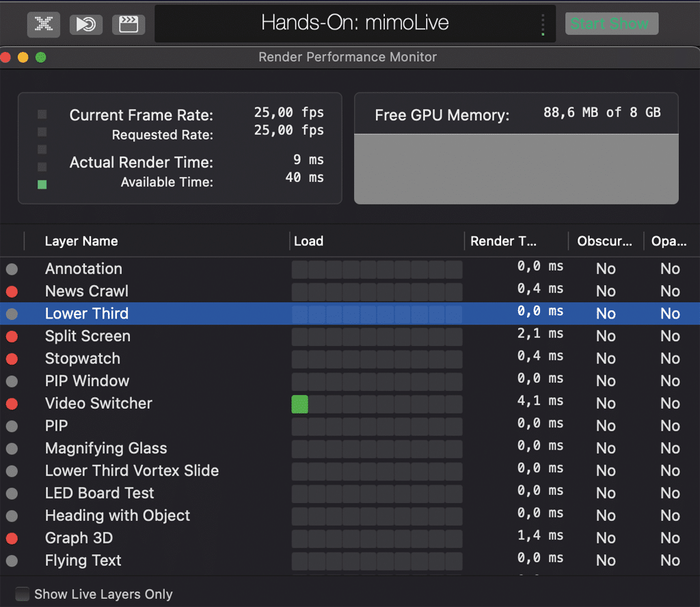This screenshot has width=700, height=607.
Task: Click the red live indicator for News Crawl
Action: pyautogui.click(x=12, y=291)
